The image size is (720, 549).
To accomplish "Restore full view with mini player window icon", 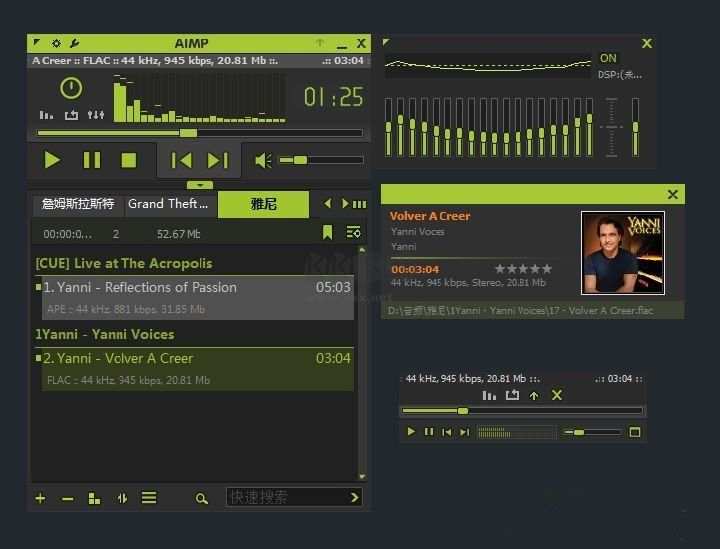I will pyautogui.click(x=635, y=432).
